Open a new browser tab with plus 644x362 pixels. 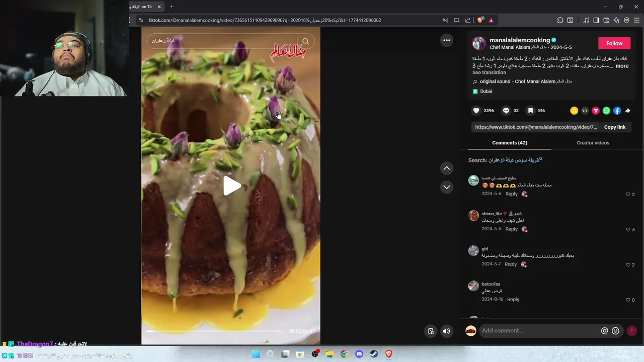coord(172,7)
